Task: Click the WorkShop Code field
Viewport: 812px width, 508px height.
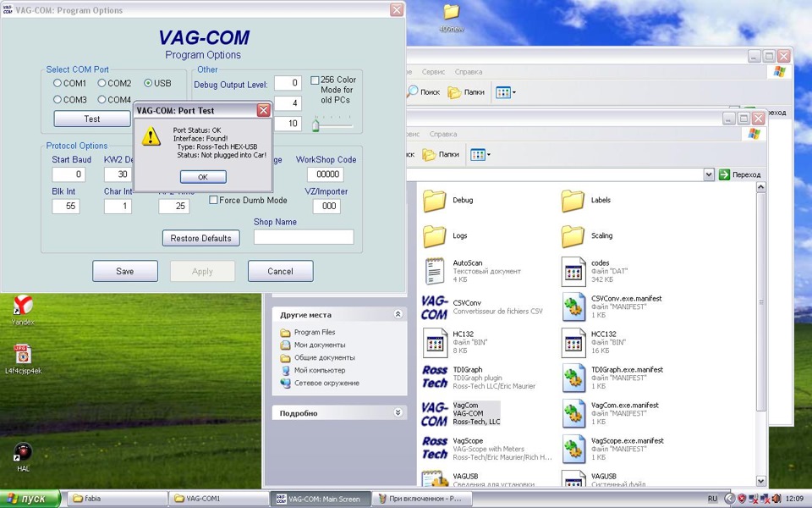Action: coord(325,174)
